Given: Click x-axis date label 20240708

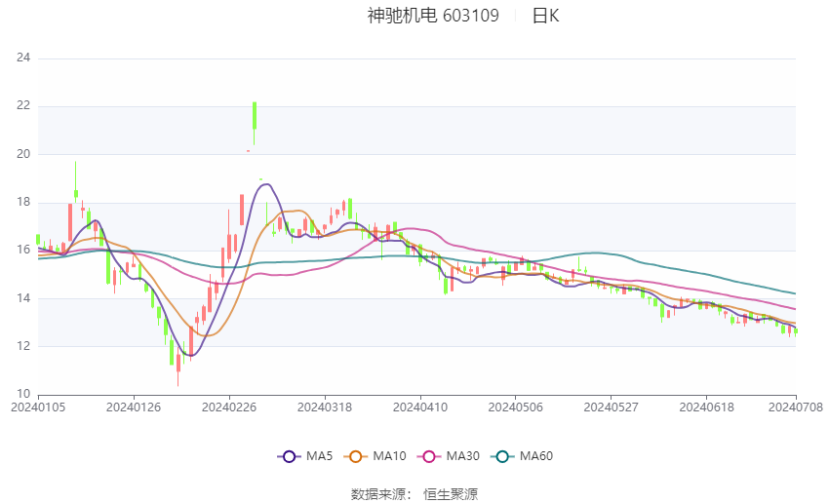Looking at the screenshot, I should point(796,407).
